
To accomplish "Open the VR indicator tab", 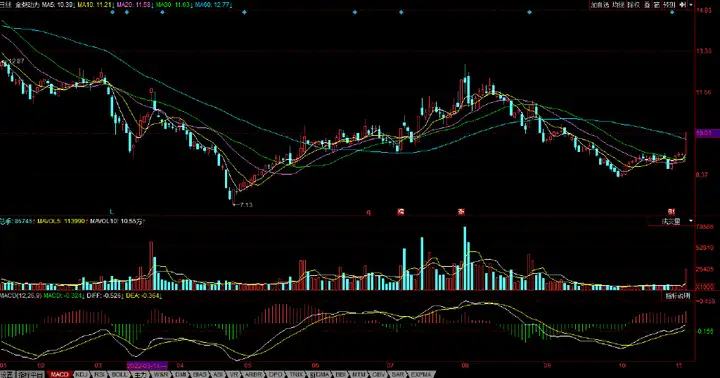I will [234, 374].
